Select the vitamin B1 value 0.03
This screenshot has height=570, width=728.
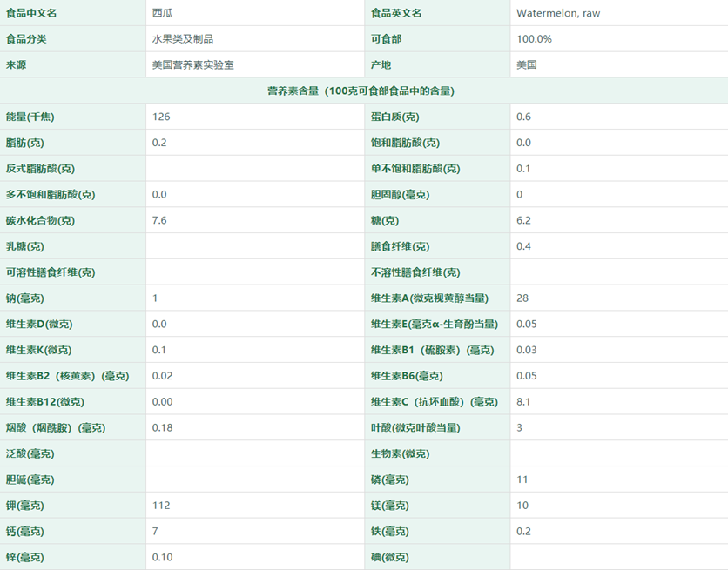click(527, 350)
